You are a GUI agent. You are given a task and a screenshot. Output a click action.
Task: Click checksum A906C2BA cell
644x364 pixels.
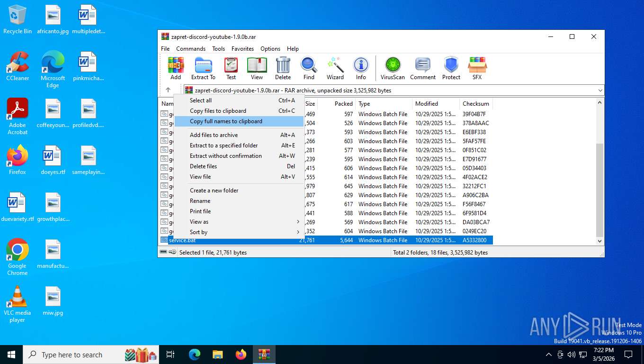point(475,195)
